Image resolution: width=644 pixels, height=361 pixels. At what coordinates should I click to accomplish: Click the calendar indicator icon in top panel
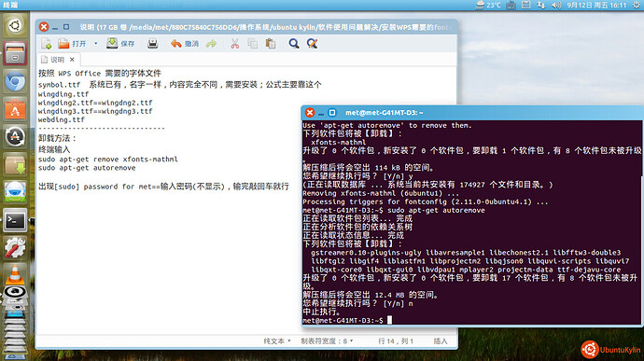pos(526,5)
